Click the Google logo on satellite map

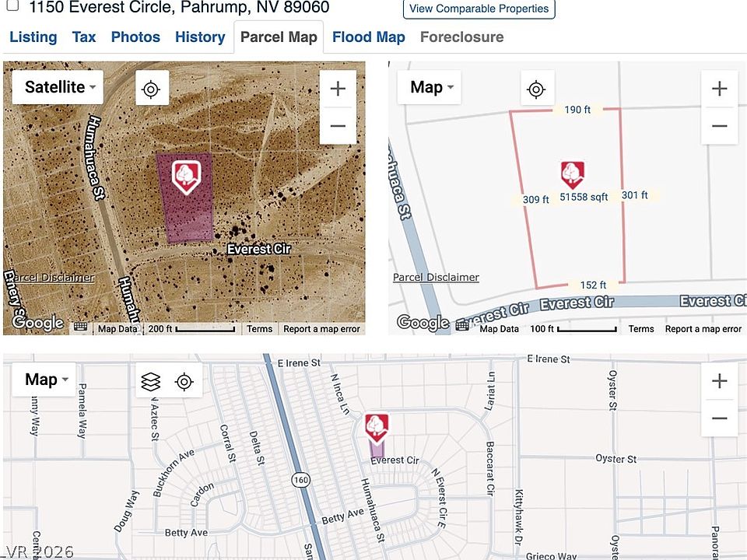click(x=38, y=322)
